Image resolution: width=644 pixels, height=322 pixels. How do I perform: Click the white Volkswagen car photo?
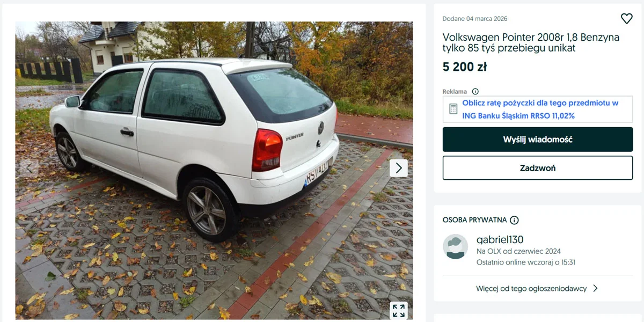point(214,170)
